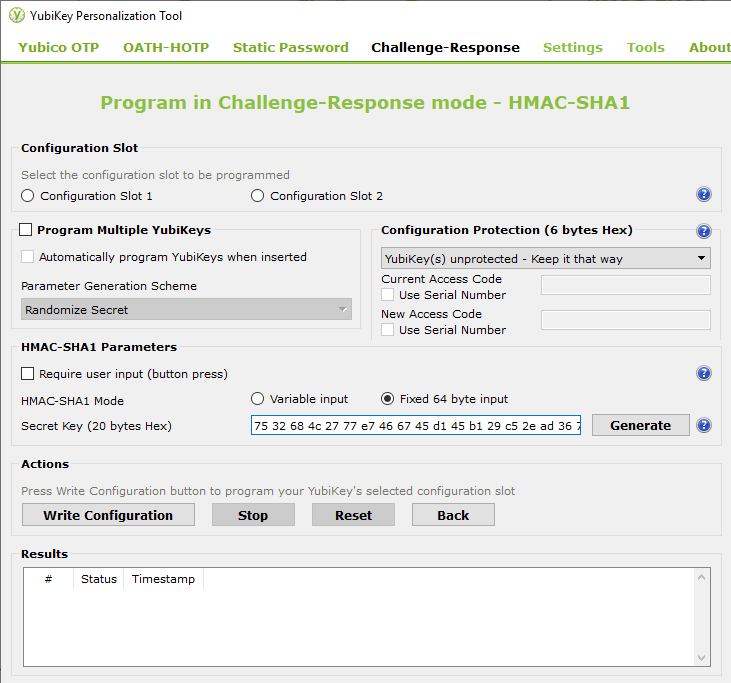The height and width of the screenshot is (683, 731).
Task: Select Fixed 64 byte input option
Action: point(387,399)
